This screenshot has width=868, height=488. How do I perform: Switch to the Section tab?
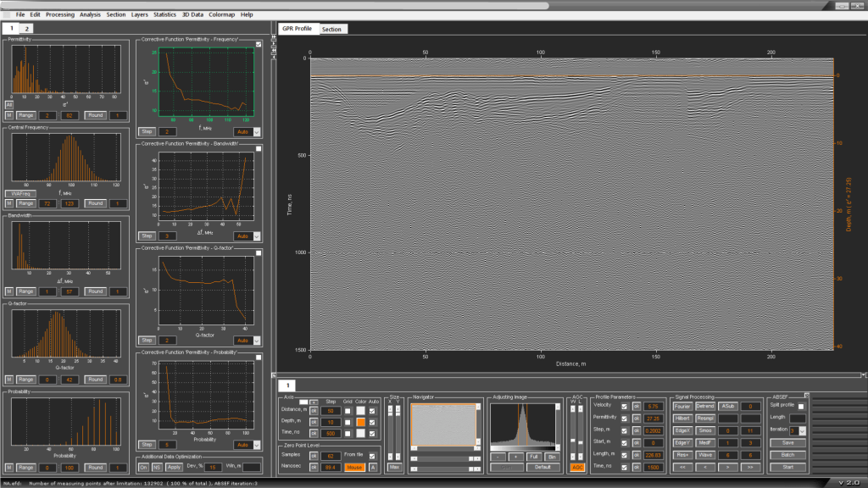point(331,29)
